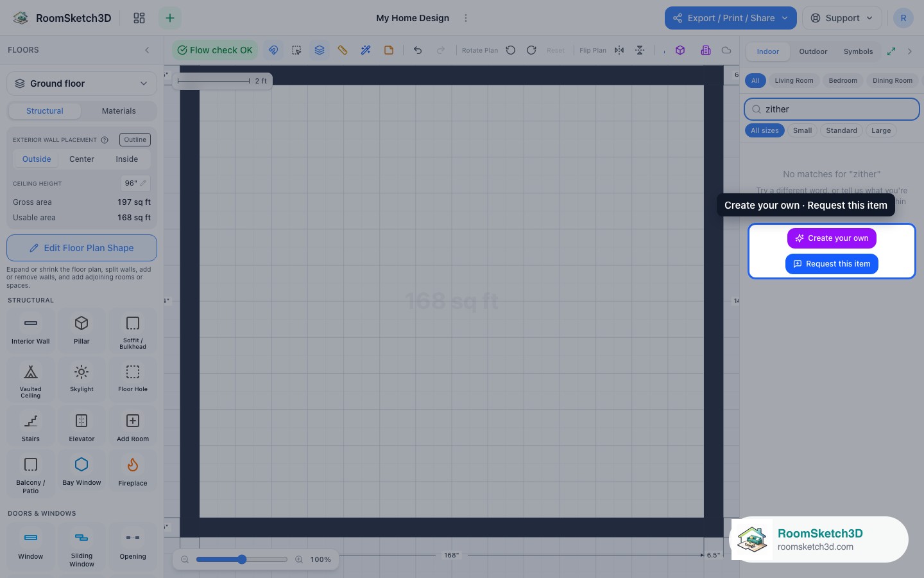Rotate plan counter-clockwise
924x578 pixels.
coord(511,50)
